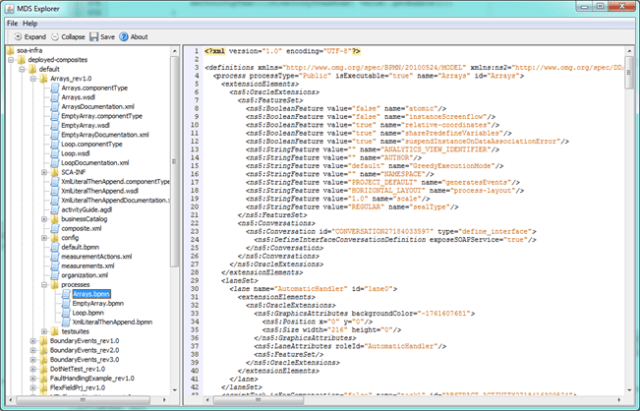Click the XML editor horizontal scrollbar thumb

coord(258,400)
